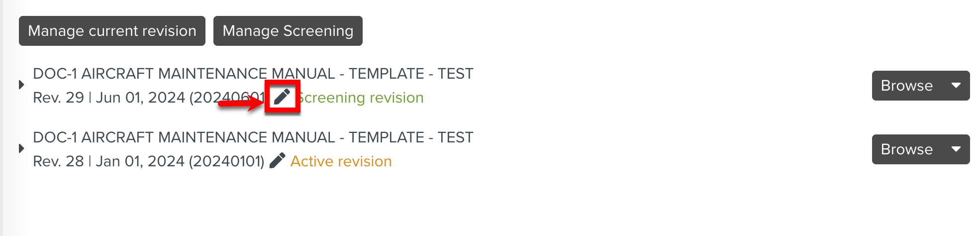Click the document title above Rev. 29
The height and width of the screenshot is (236, 980).
coord(253,74)
